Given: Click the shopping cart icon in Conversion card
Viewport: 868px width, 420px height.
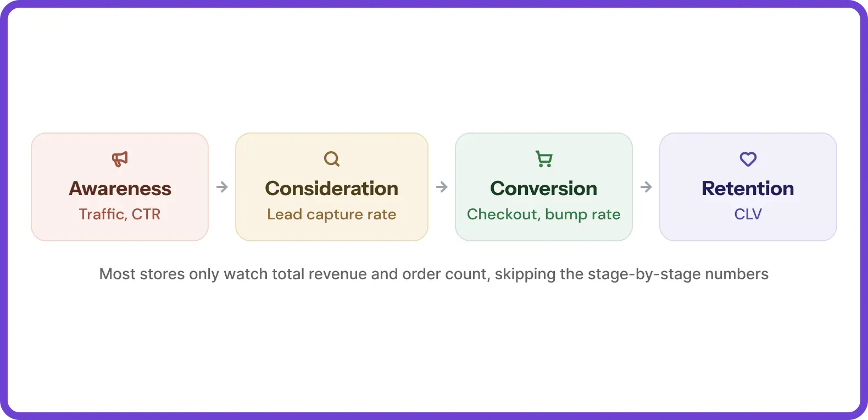Looking at the screenshot, I should click(544, 159).
